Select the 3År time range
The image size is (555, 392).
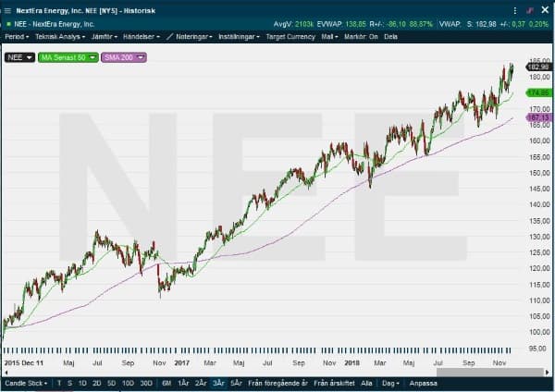(218, 383)
